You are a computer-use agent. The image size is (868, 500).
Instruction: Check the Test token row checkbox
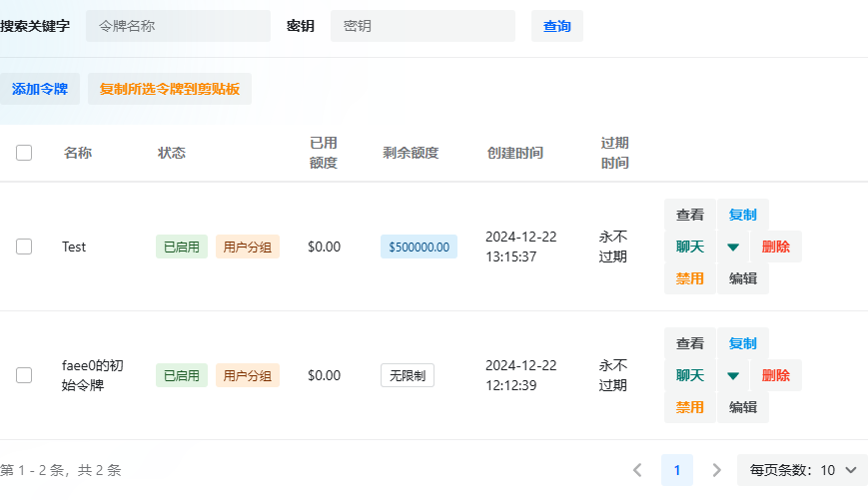pyautogui.click(x=24, y=247)
